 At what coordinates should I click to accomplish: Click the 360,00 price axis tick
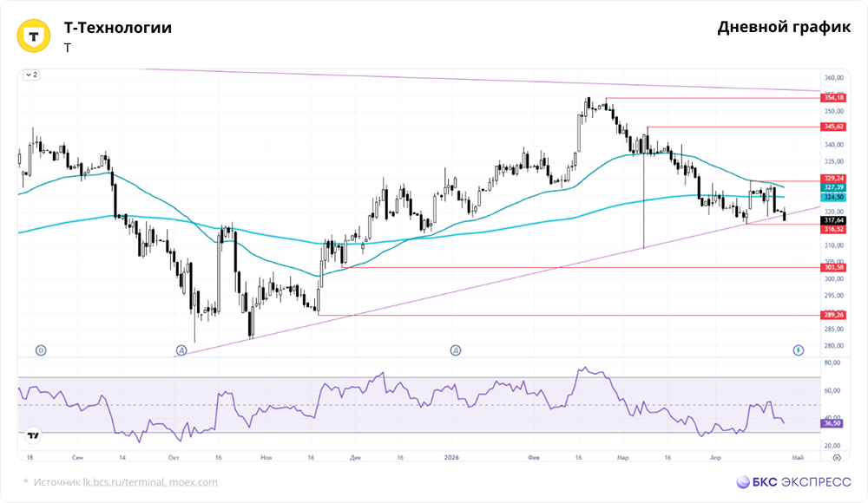(x=833, y=78)
